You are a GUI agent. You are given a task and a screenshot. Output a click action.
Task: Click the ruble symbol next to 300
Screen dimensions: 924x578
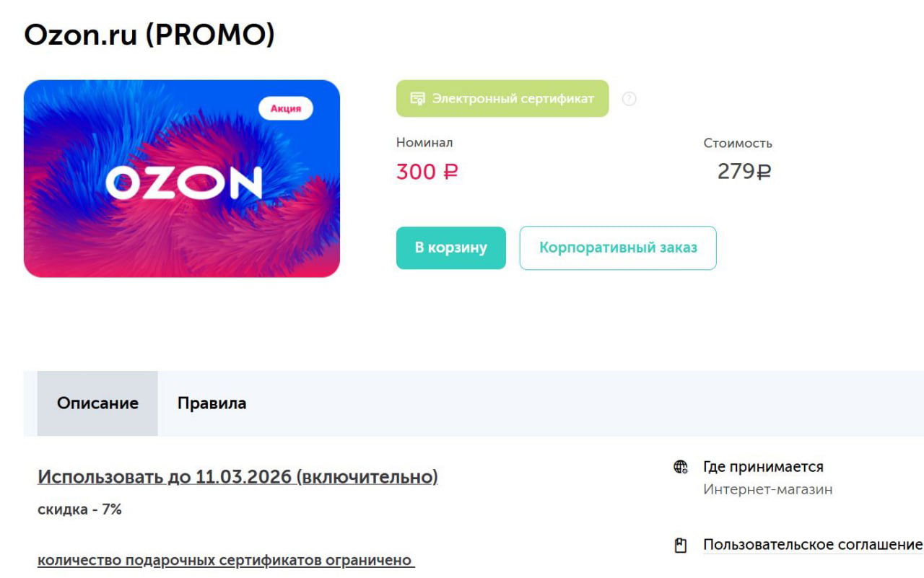pyautogui.click(x=450, y=172)
